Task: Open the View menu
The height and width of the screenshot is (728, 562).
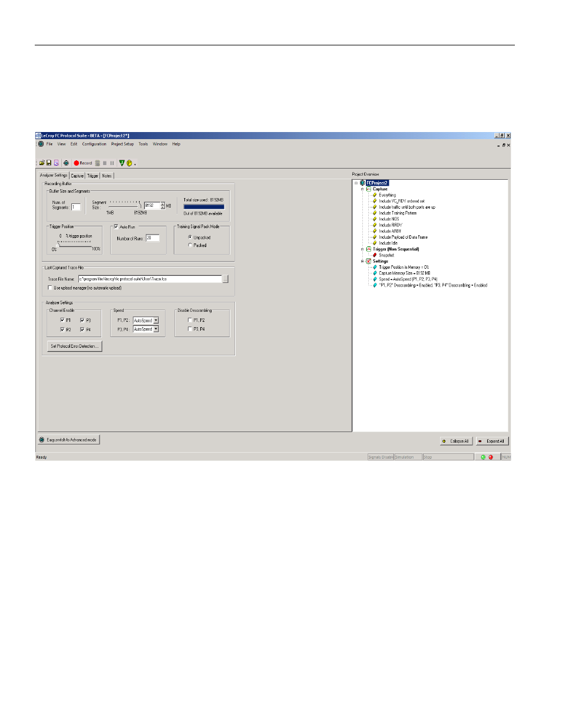Action: [x=61, y=144]
